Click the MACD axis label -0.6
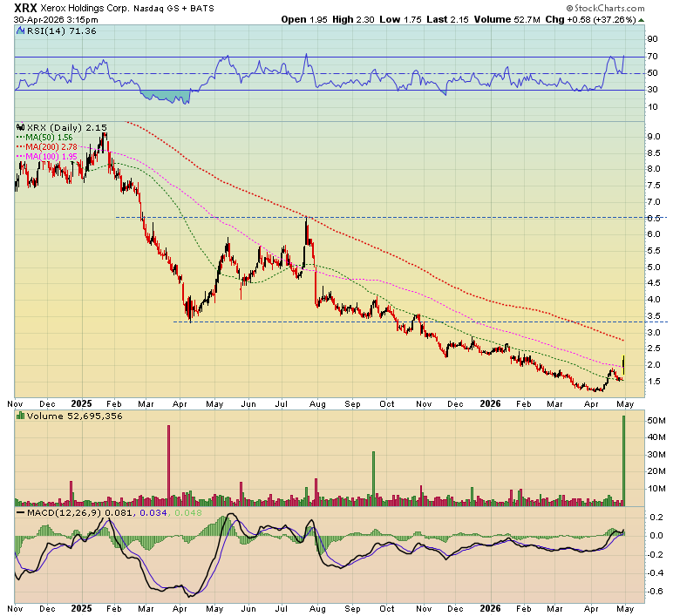The image size is (680, 616). tap(655, 592)
